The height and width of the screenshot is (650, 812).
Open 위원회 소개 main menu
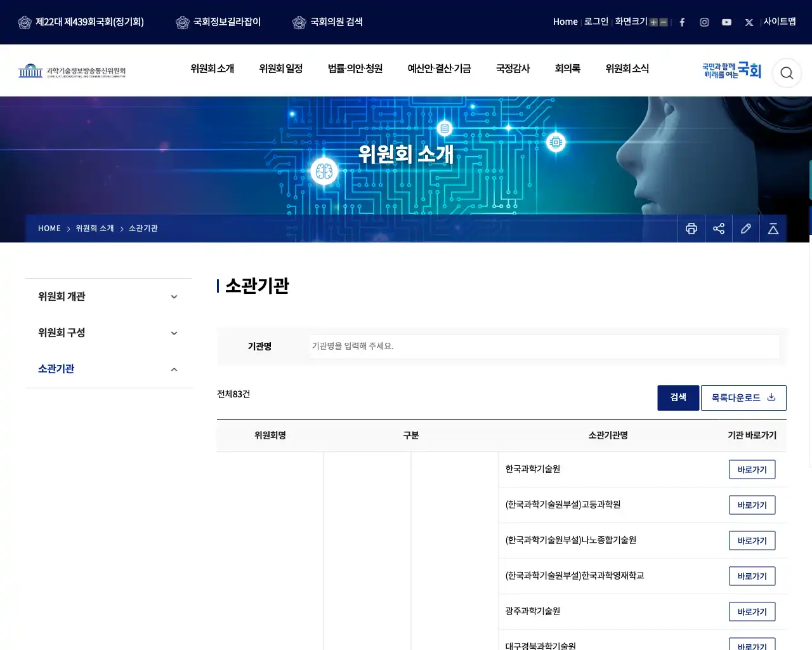click(213, 69)
